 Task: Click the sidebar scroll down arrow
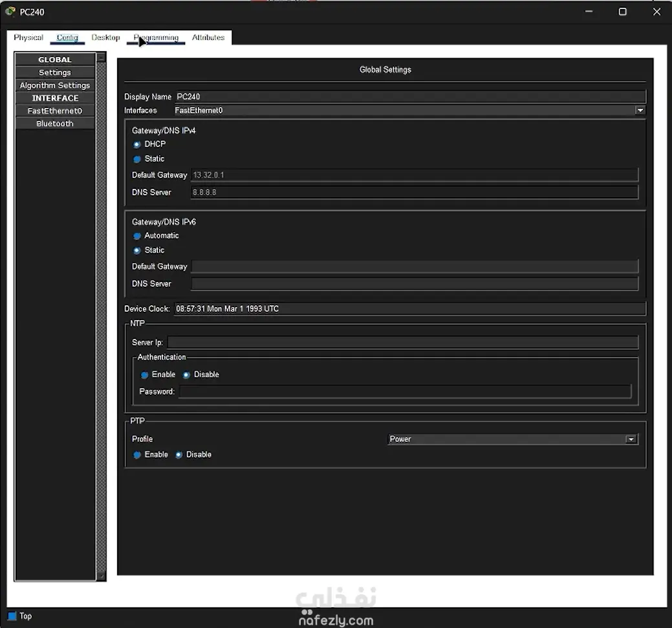[x=101, y=576]
